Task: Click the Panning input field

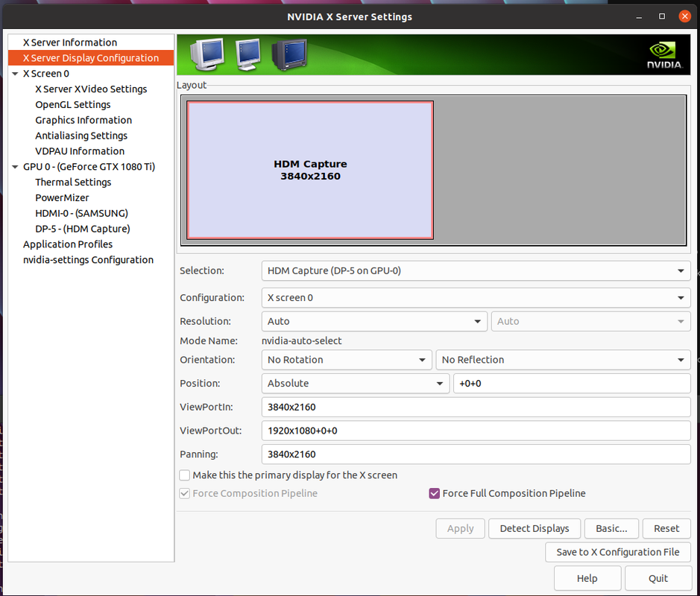Action: (476, 454)
